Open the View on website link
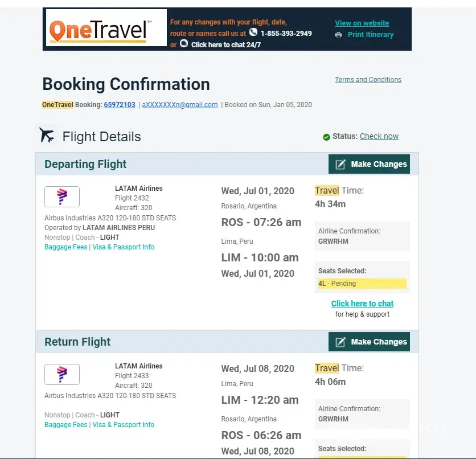 point(362,23)
